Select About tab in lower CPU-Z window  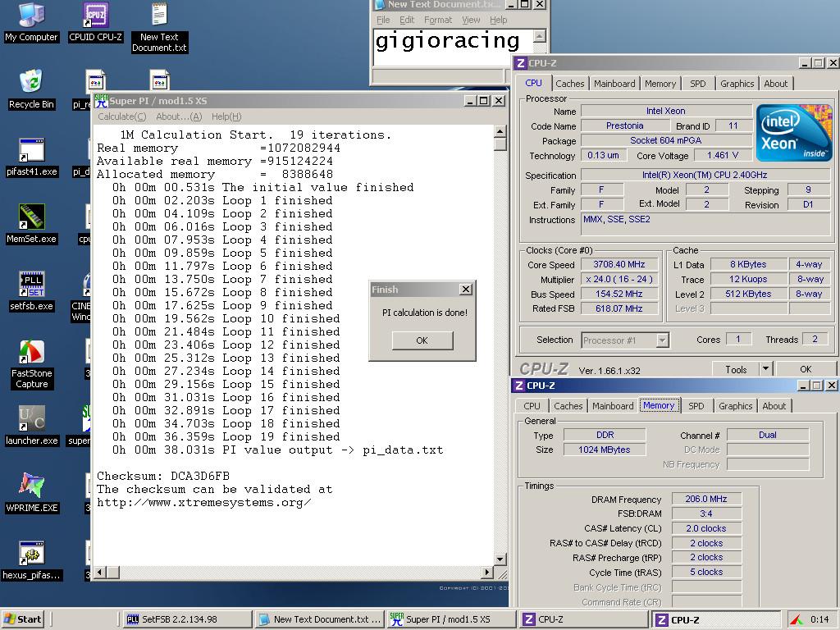[x=774, y=406]
